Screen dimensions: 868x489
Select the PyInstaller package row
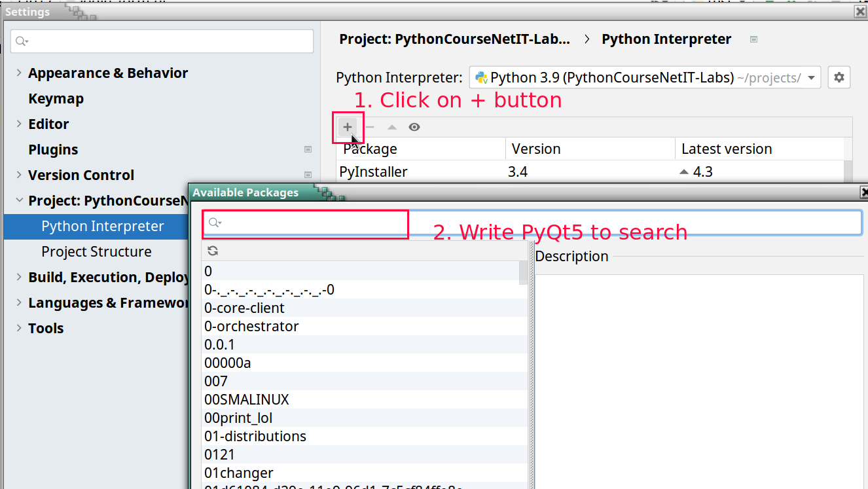click(x=590, y=172)
